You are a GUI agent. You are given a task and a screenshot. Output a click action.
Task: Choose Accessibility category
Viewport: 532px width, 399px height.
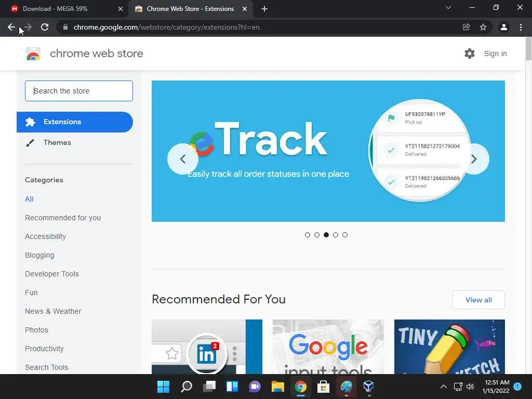click(x=46, y=236)
